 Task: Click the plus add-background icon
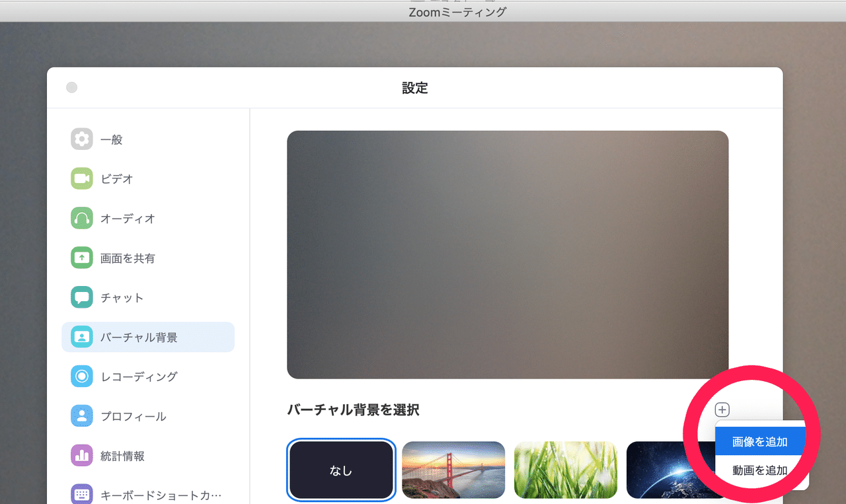tap(722, 410)
